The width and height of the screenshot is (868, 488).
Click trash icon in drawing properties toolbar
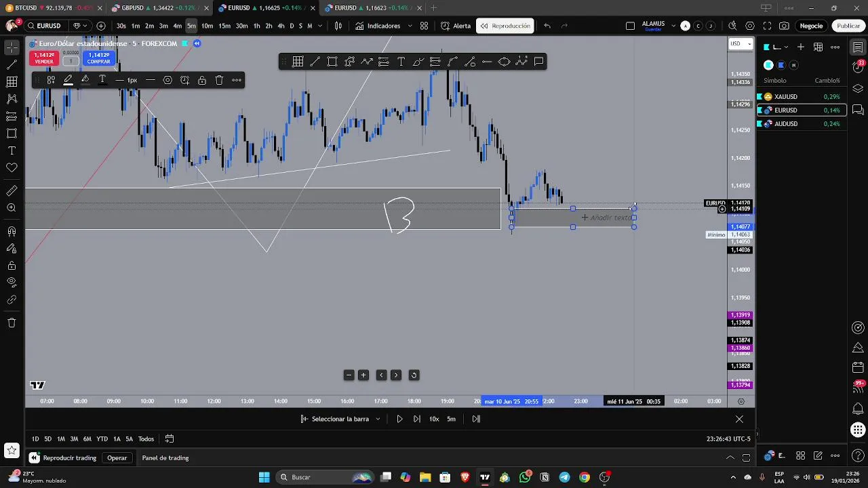(219, 80)
